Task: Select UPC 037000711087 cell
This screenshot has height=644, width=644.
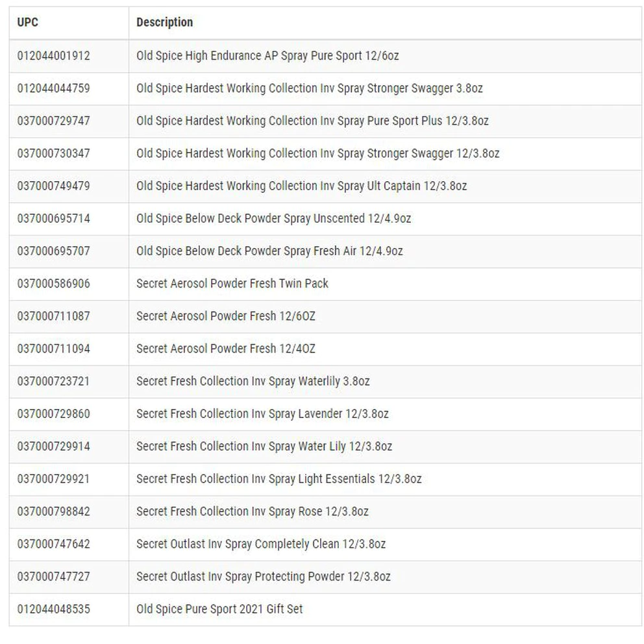Action: [x=53, y=316]
